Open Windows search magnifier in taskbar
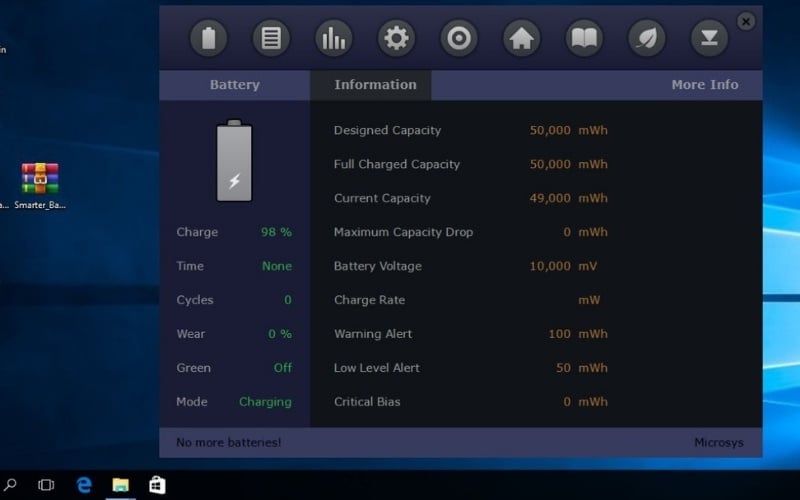Screen dimensions: 800x500 click(x=10, y=484)
